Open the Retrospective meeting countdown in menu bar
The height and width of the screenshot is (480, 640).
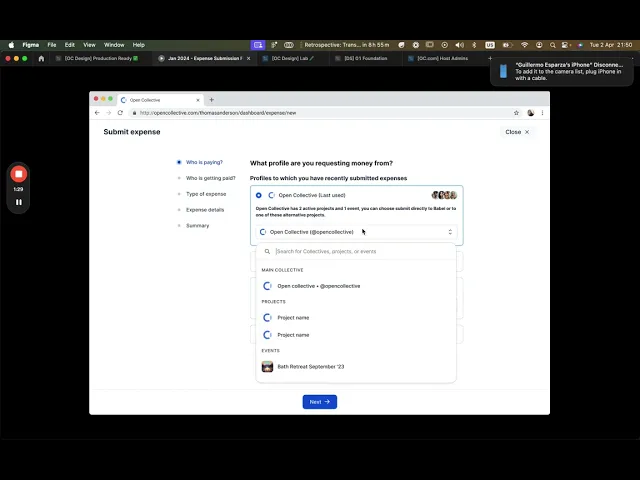[x=347, y=45]
